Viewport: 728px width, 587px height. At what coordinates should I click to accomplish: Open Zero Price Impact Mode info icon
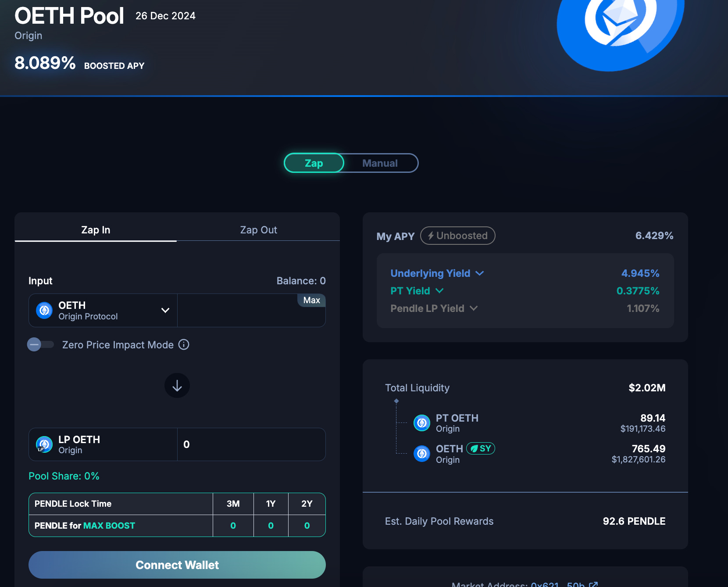point(184,344)
